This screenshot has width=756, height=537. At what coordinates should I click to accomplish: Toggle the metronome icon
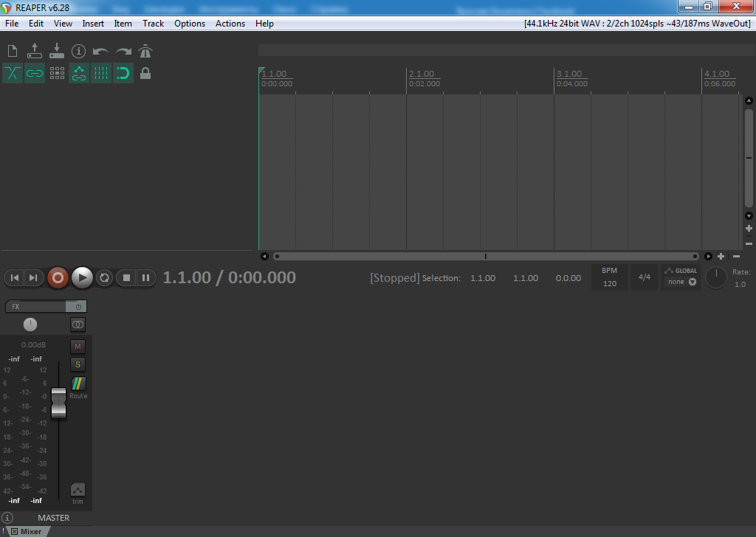pos(145,51)
